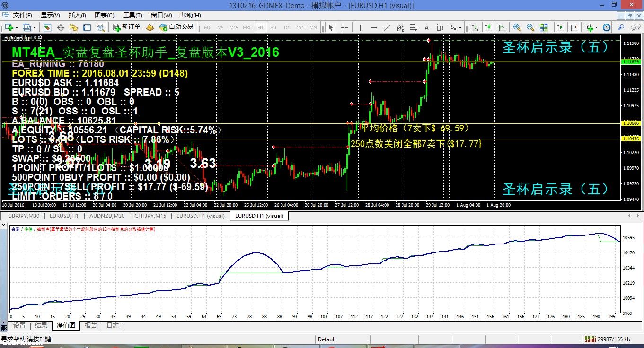644x348 pixels.
Task: Open the 日志 tester tab
Action: coord(113,325)
